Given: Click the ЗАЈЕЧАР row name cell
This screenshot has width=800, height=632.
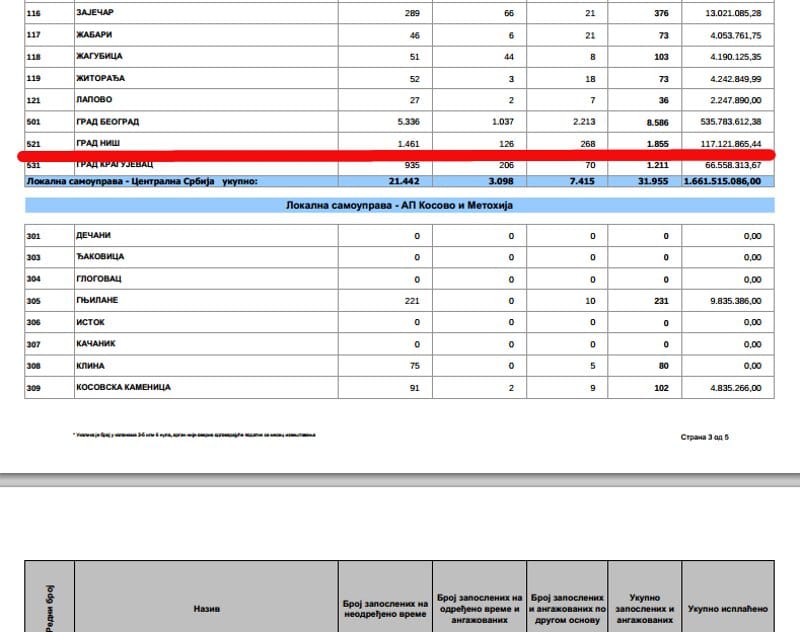Looking at the screenshot, I should (97, 13).
